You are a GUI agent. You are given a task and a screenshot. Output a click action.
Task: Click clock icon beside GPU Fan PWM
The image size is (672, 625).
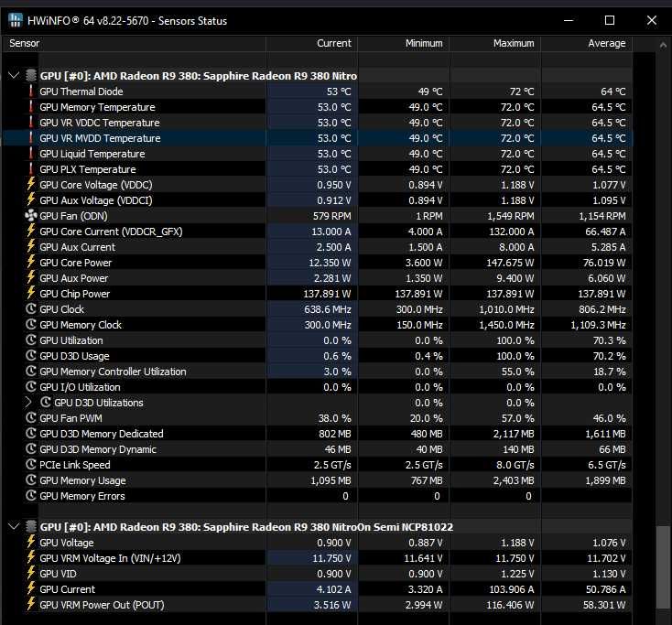coord(31,417)
